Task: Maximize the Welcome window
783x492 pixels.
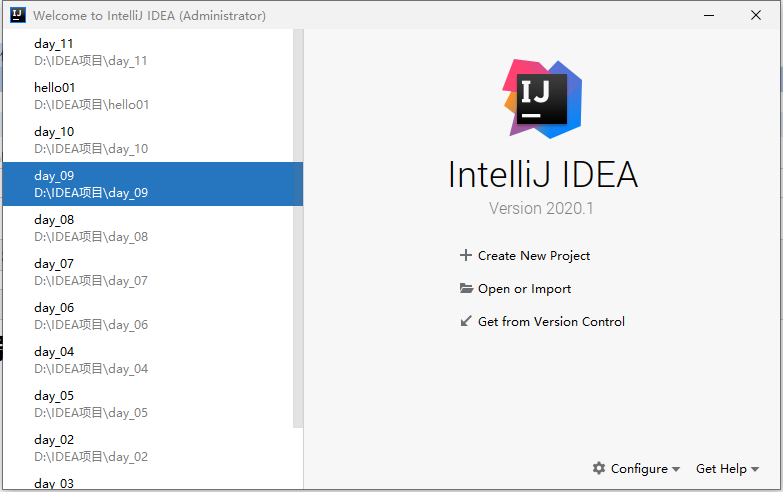Action: [x=710, y=15]
